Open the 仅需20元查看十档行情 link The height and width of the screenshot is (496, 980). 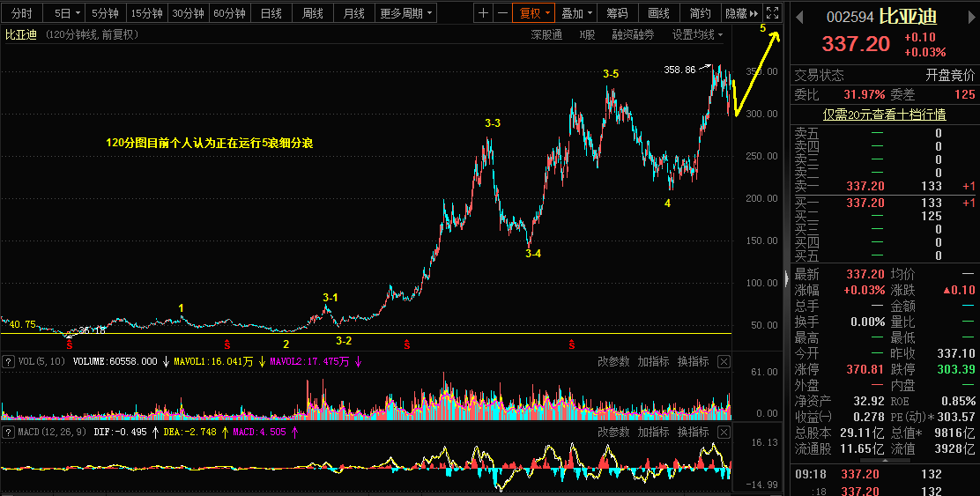click(884, 115)
